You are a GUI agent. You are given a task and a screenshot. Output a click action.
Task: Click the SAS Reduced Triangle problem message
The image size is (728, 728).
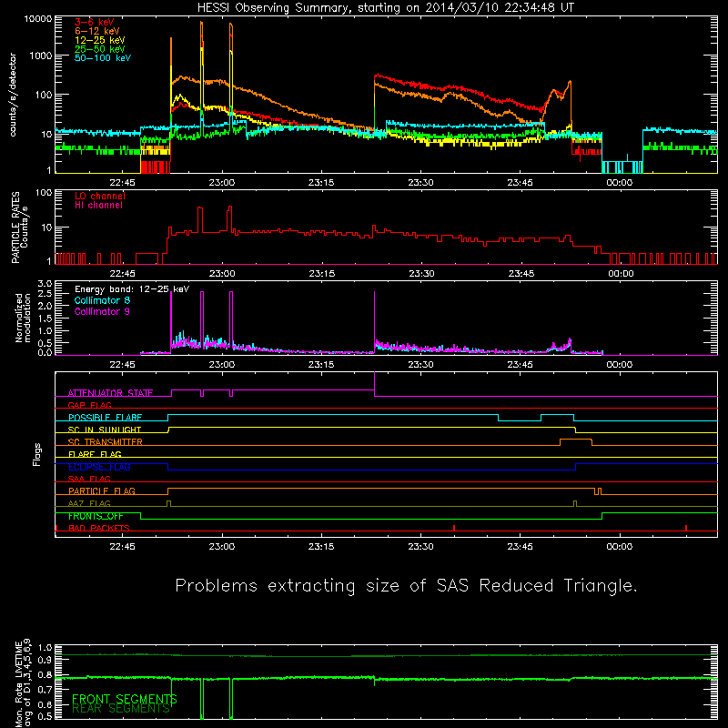point(406,586)
